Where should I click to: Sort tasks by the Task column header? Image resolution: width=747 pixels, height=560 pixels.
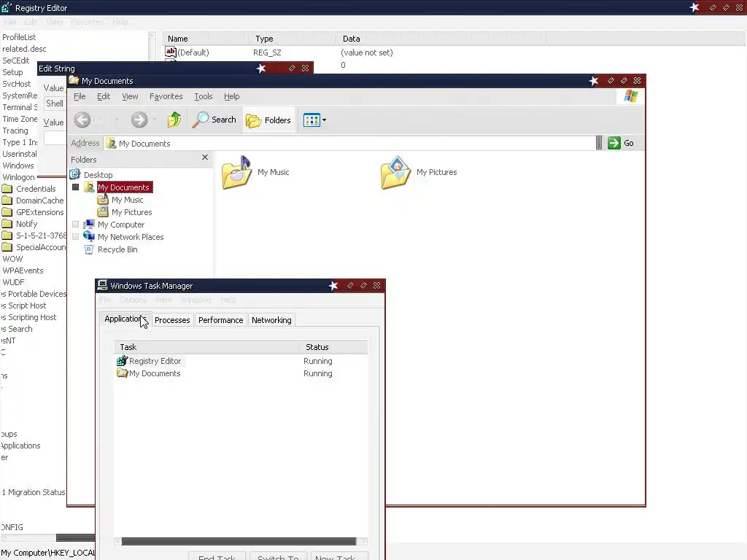(x=206, y=347)
